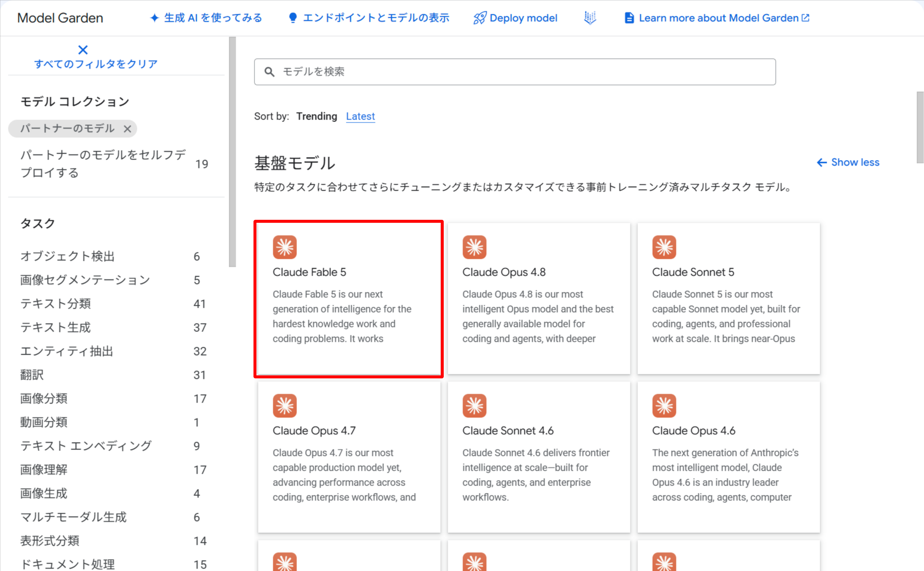Screen dimensions: 924x571
Task: Click the Claude Sonnet 4.6 description text
Action: 536,475
